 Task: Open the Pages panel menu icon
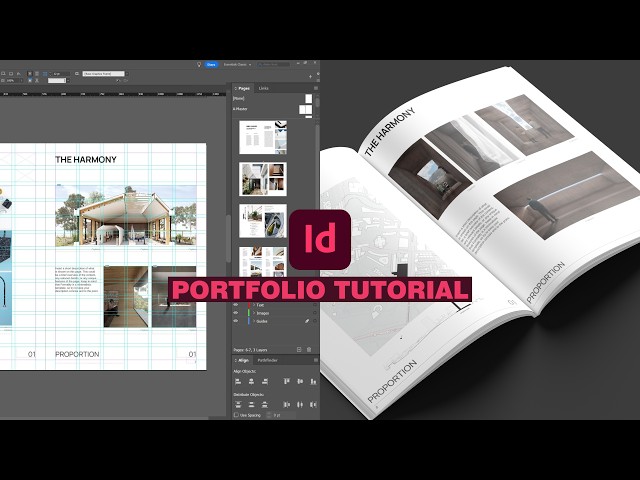[316, 88]
